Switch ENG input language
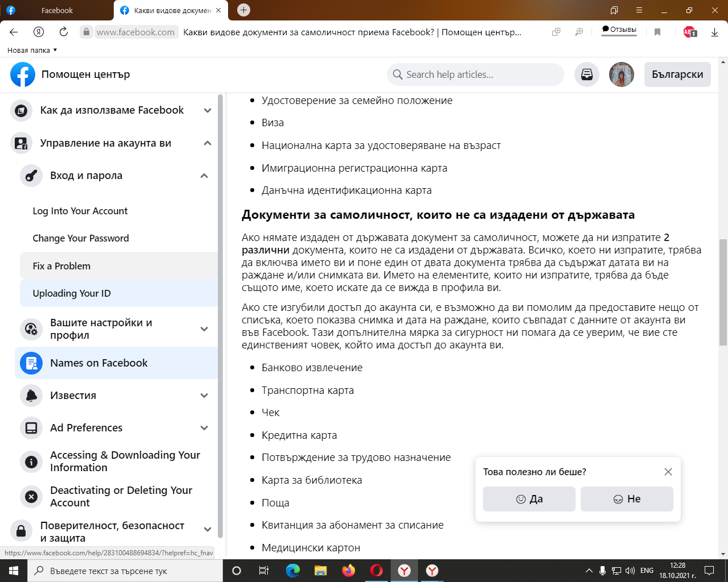The image size is (728, 582). pos(647,571)
